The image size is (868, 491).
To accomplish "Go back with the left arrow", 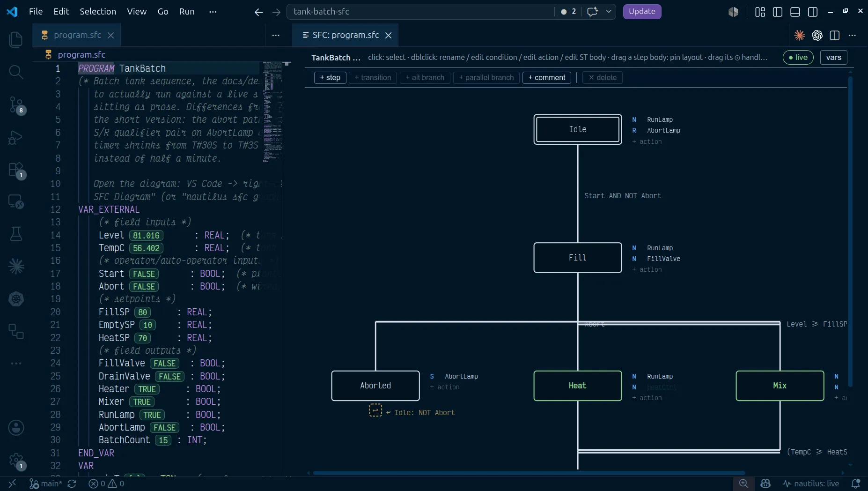I will click(258, 12).
